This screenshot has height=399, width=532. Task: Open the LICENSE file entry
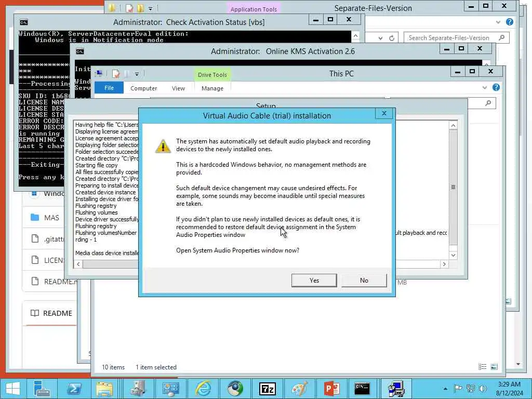pyautogui.click(x=54, y=260)
